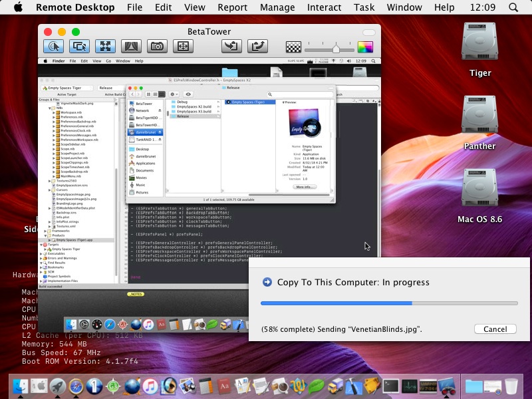Open iTunes from the local Dock

pyautogui.click(x=150, y=386)
